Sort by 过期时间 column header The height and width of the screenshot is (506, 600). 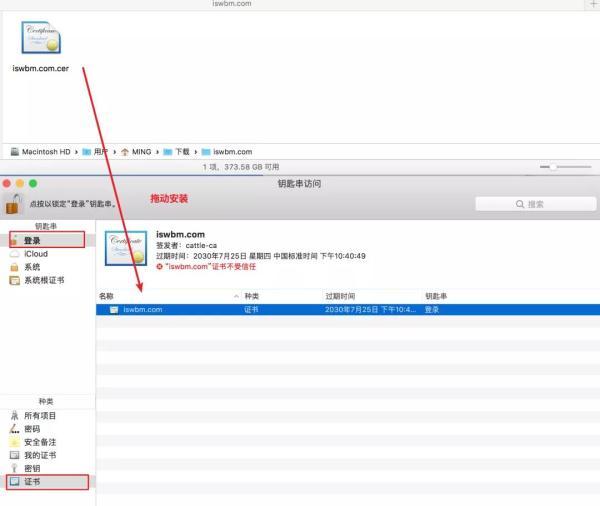click(x=340, y=296)
